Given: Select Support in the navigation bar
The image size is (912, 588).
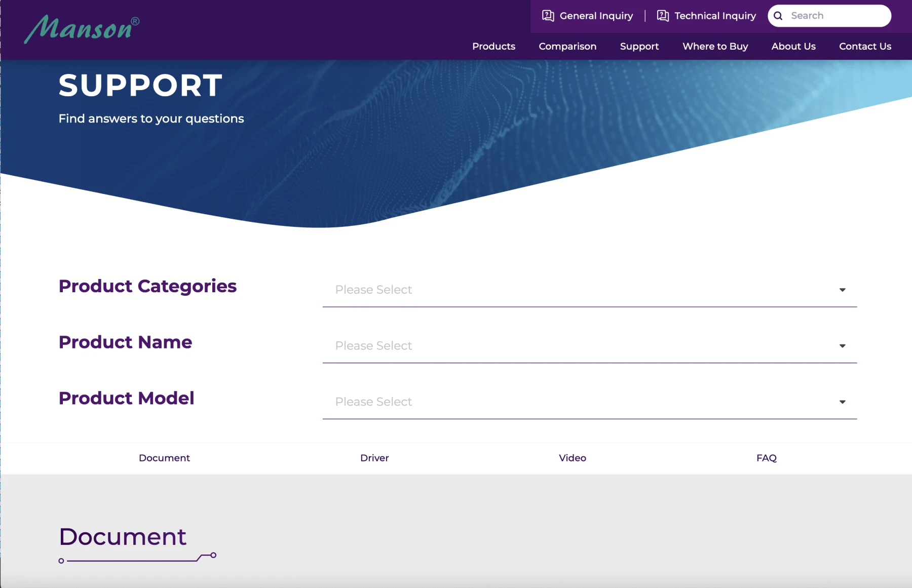Looking at the screenshot, I should [x=639, y=46].
